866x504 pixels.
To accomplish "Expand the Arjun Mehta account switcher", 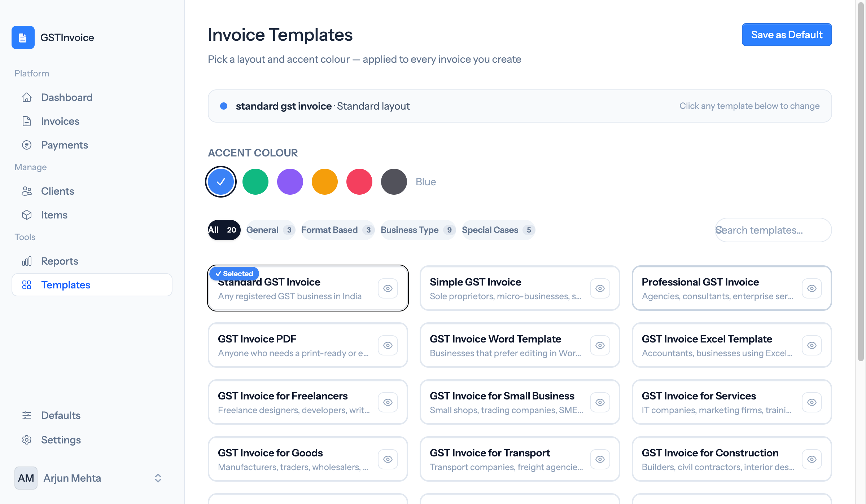I will pos(158,478).
